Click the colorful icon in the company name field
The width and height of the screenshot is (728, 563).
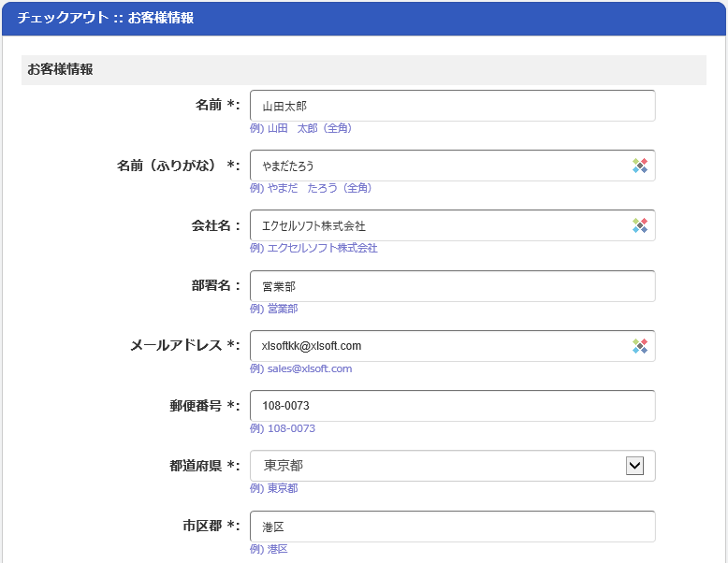(x=640, y=225)
